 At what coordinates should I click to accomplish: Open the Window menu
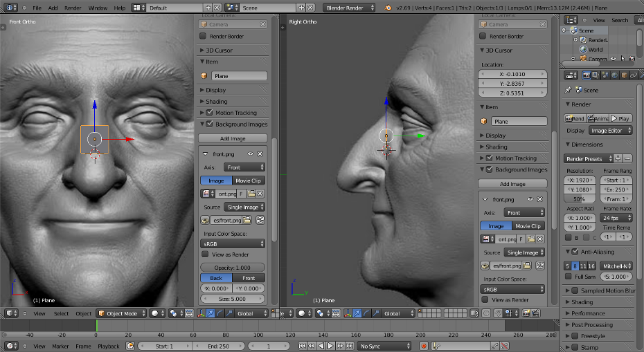click(98, 8)
